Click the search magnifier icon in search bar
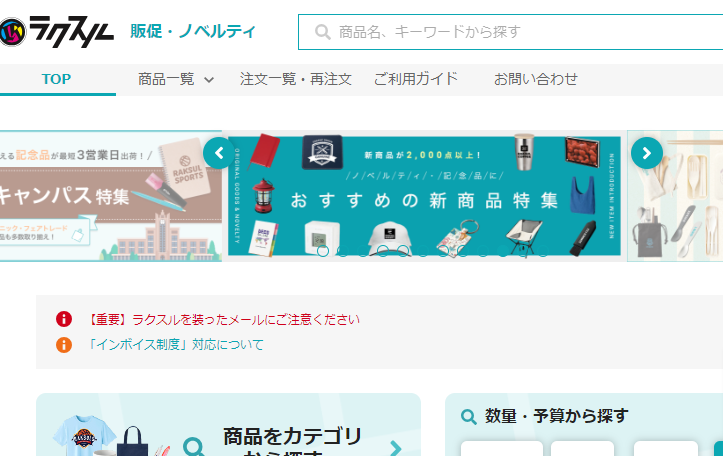This screenshot has width=723, height=456. (322, 32)
